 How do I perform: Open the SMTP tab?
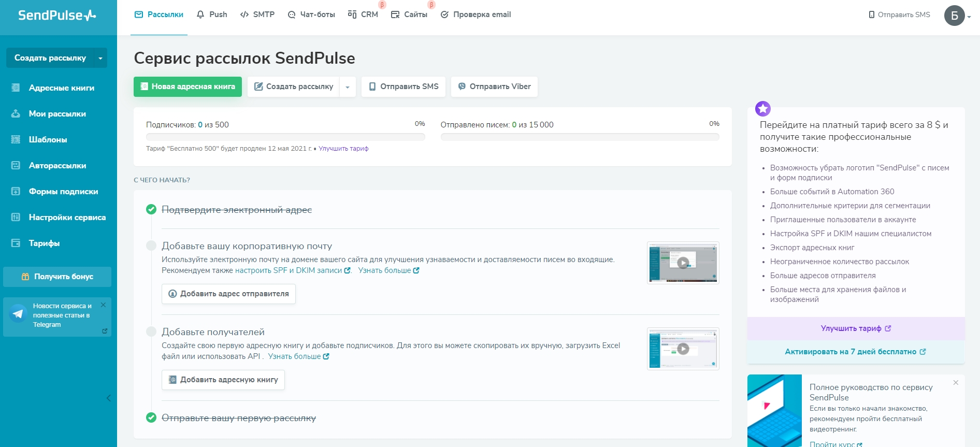257,15
